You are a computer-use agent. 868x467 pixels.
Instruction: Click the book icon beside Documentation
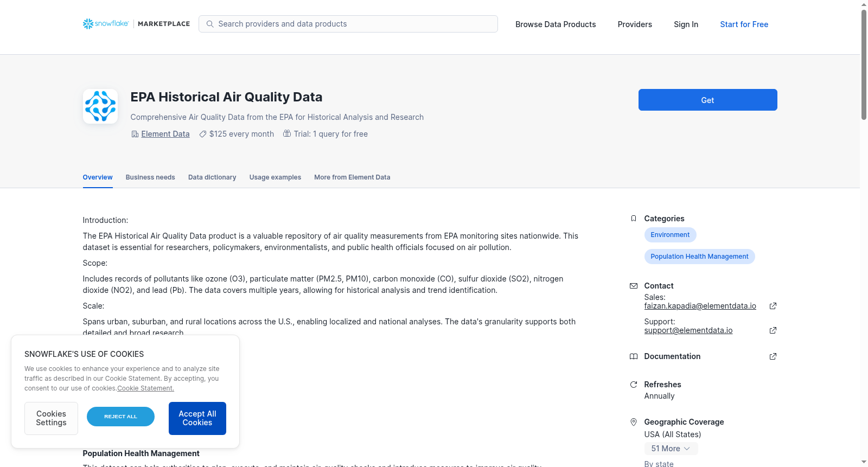pyautogui.click(x=633, y=356)
